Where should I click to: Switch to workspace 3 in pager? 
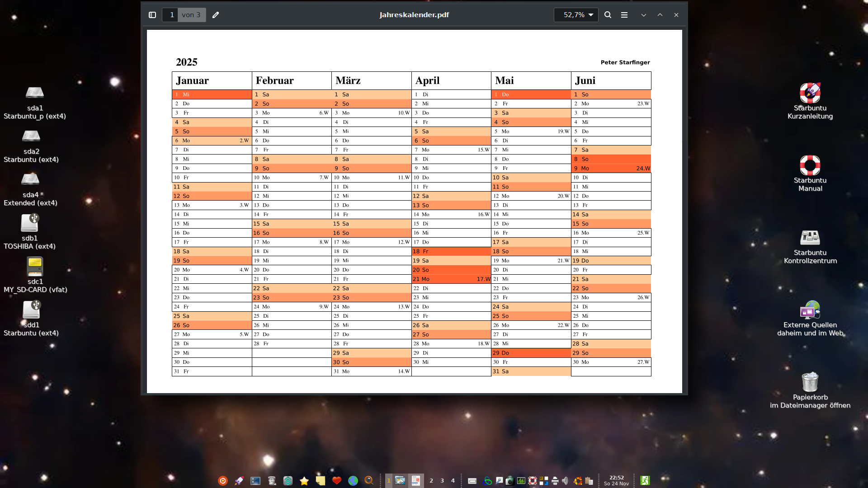click(442, 481)
